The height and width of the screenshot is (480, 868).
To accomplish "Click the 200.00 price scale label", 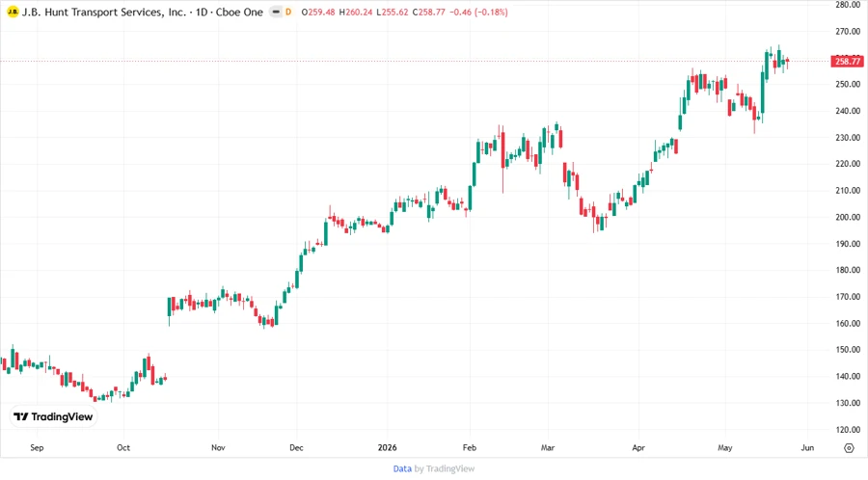I will pyautogui.click(x=848, y=217).
